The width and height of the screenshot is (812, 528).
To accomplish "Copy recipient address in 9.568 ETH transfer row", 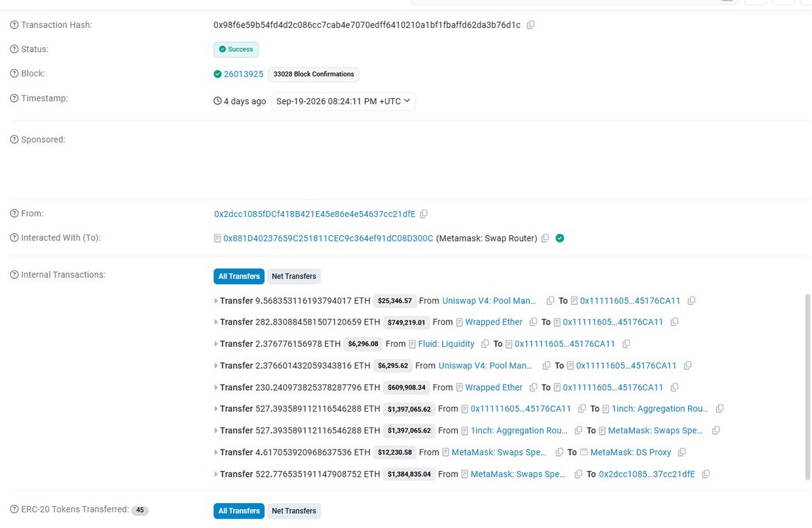I will [x=691, y=301].
